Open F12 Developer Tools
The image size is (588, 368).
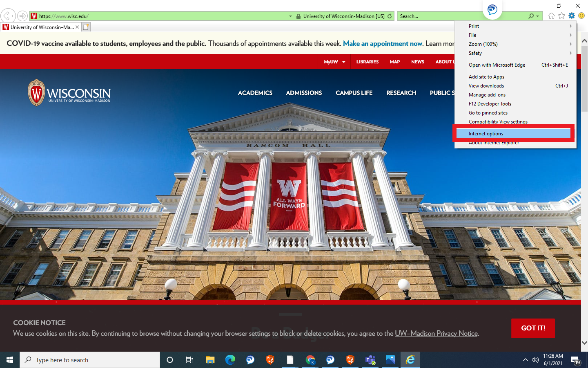[x=516, y=104]
